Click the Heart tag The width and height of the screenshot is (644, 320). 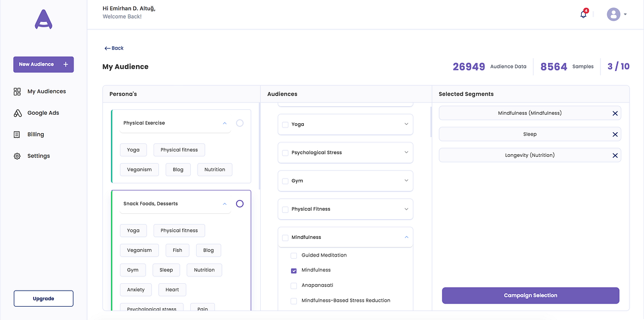coord(172,290)
